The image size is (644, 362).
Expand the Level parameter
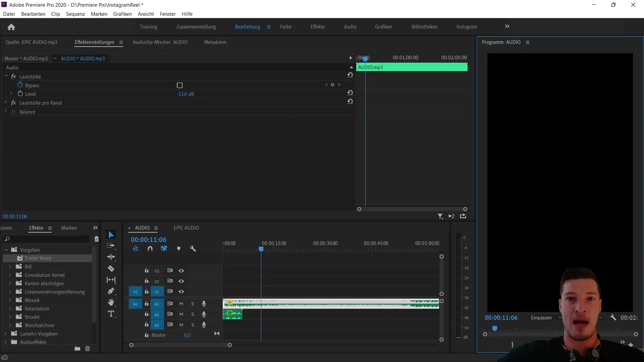click(x=11, y=94)
